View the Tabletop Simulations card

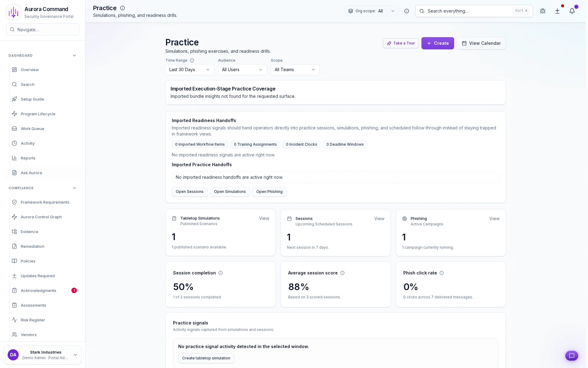click(x=264, y=218)
